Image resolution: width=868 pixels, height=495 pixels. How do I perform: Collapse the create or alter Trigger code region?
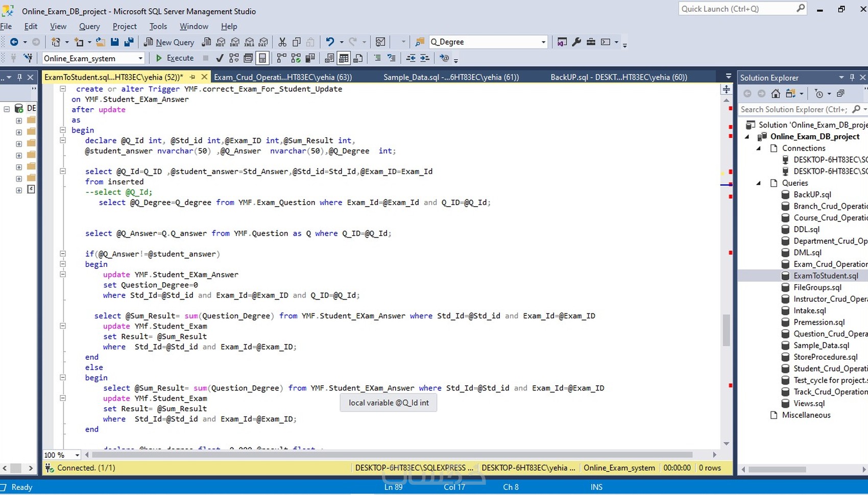pos(63,89)
